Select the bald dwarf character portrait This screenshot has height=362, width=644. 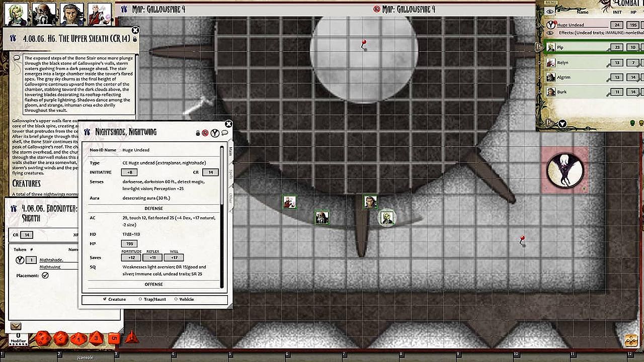(x=44, y=14)
